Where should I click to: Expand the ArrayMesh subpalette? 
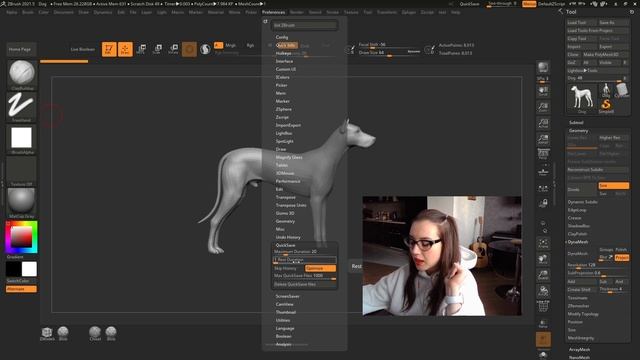tap(579, 350)
